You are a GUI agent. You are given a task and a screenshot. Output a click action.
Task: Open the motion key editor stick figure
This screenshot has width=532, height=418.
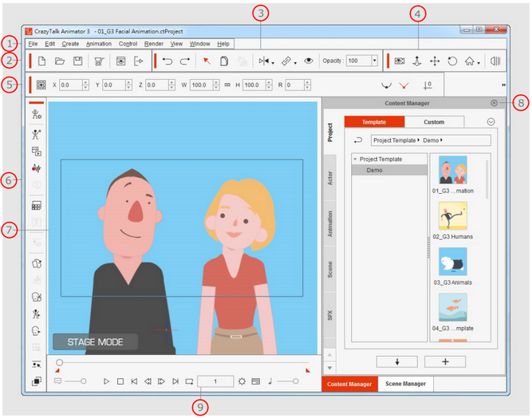(x=37, y=313)
